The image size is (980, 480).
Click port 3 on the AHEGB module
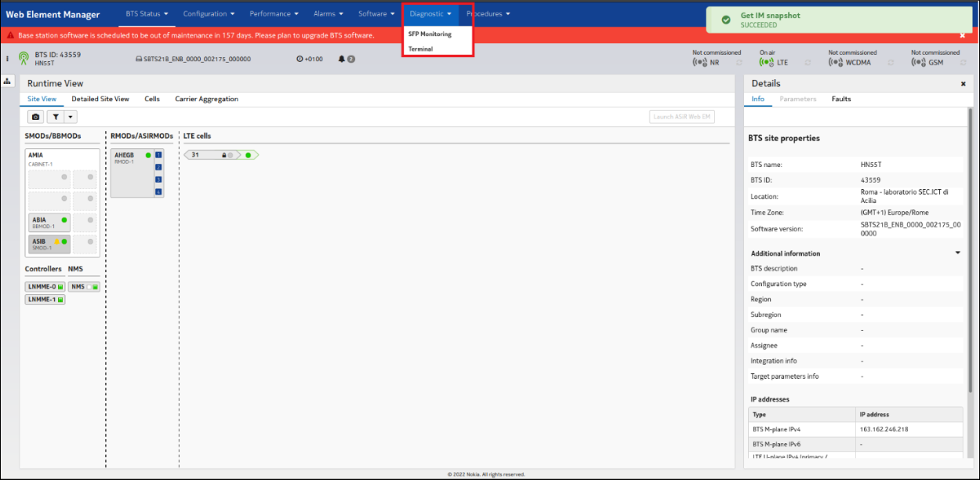158,180
